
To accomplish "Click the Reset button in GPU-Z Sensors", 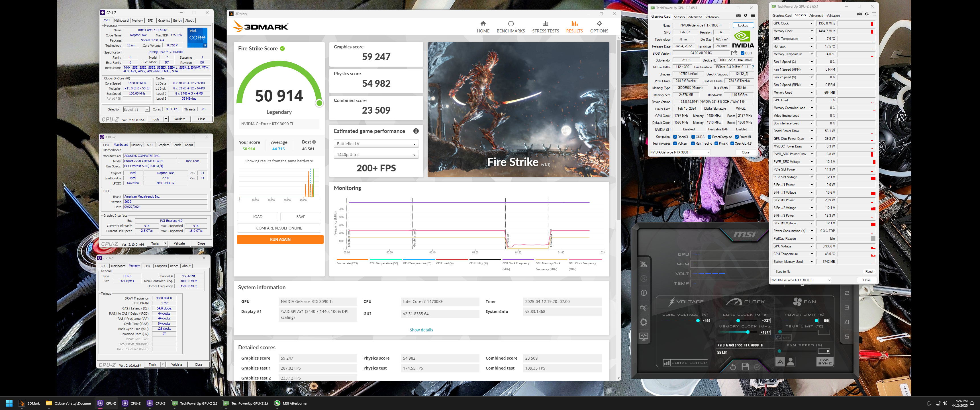I will [869, 272].
